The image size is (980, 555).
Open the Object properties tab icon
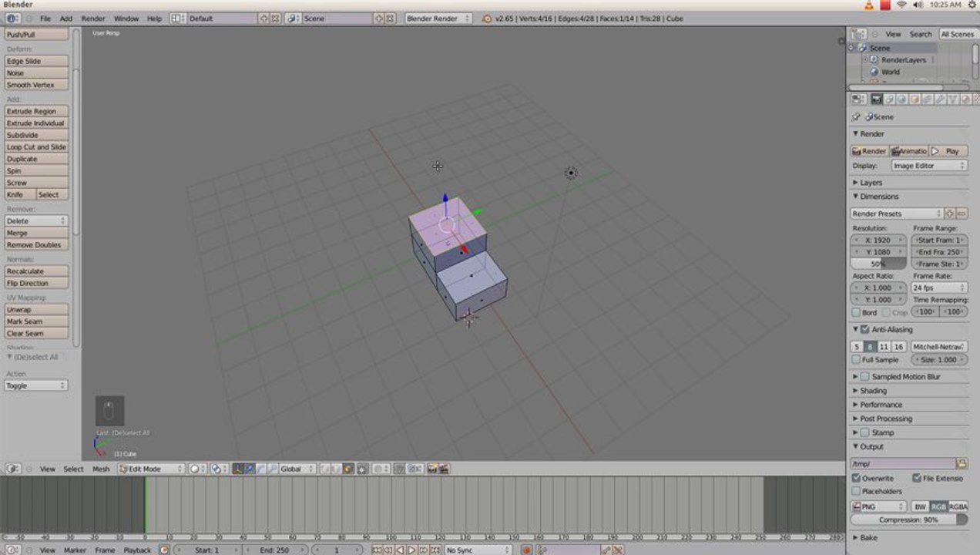[915, 99]
